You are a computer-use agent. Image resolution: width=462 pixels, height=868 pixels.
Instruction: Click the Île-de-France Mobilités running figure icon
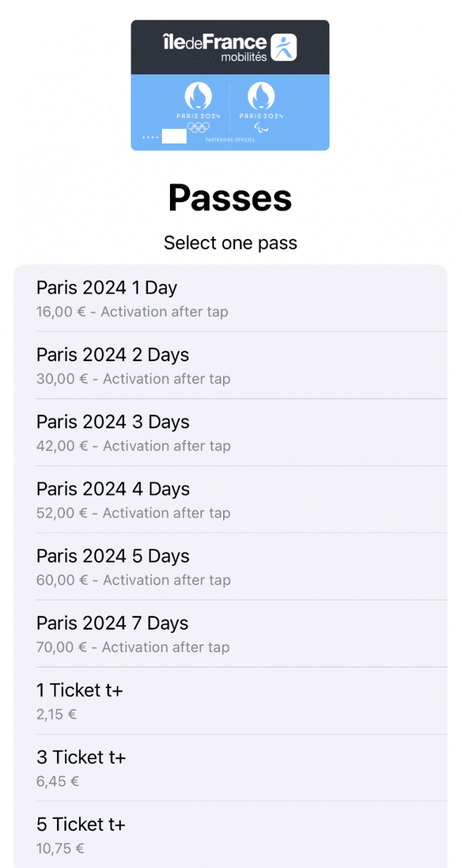point(283,46)
